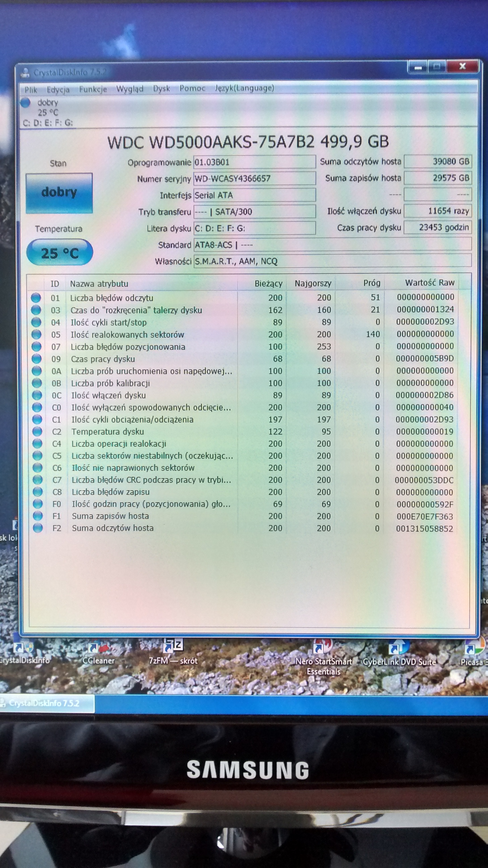Click status circle for attribute 05
Screen dimensions: 488x868
[x=37, y=334]
